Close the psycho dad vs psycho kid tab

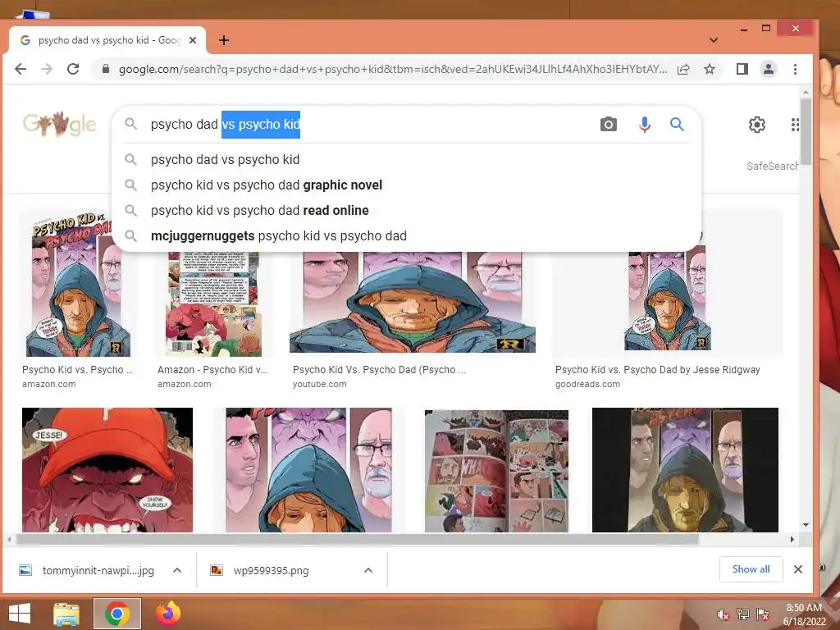[193, 40]
